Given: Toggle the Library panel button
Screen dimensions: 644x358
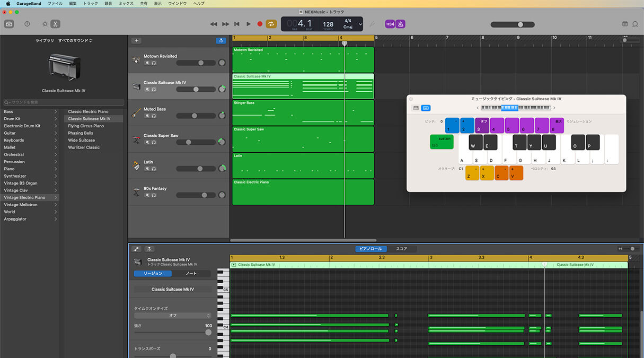Looking at the screenshot, I should pyautogui.click(x=9, y=24).
